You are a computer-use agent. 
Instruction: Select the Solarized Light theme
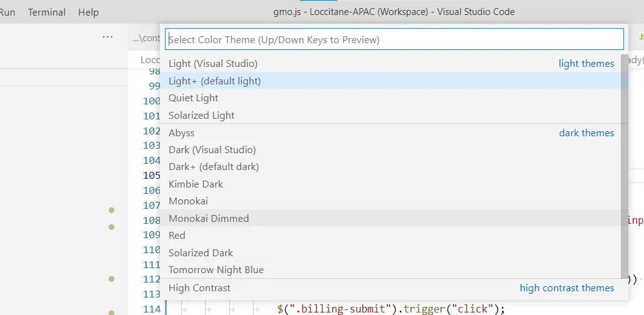click(x=202, y=116)
